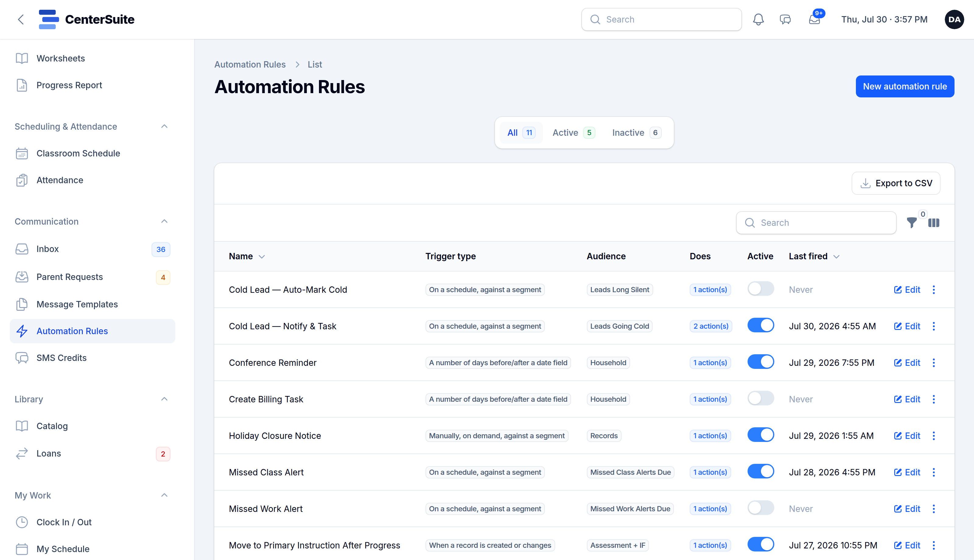The image size is (974, 560).
Task: Go to Attendance page
Action: pyautogui.click(x=92, y=180)
